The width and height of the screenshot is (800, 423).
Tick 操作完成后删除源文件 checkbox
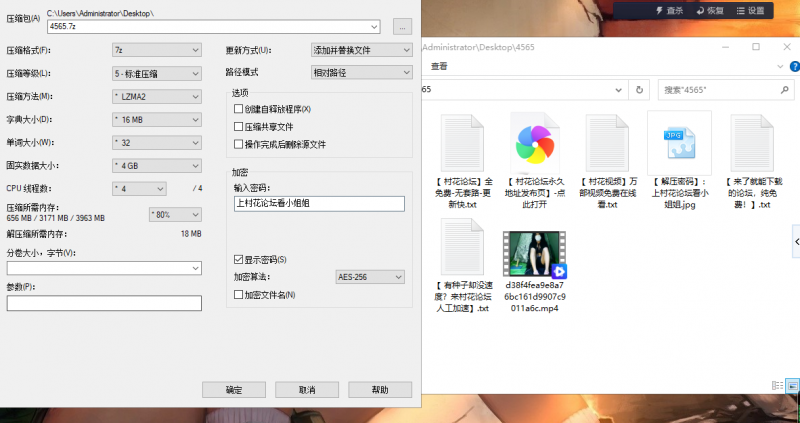238,144
